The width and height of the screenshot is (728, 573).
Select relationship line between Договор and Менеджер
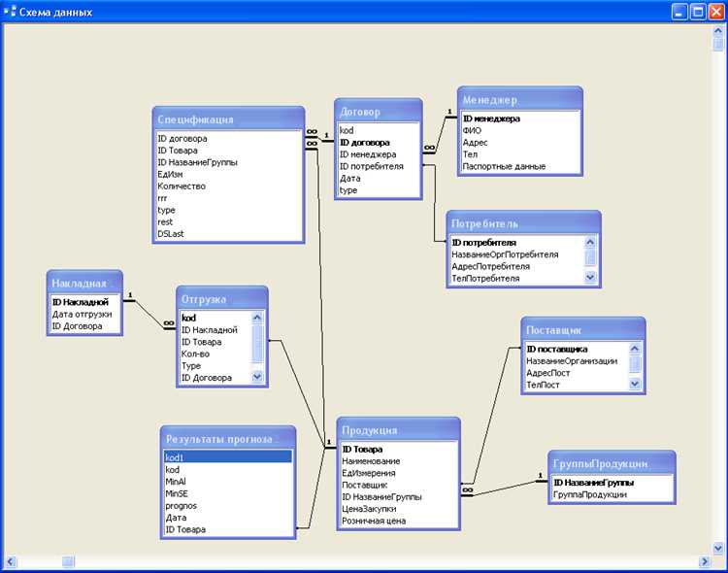tap(440, 134)
